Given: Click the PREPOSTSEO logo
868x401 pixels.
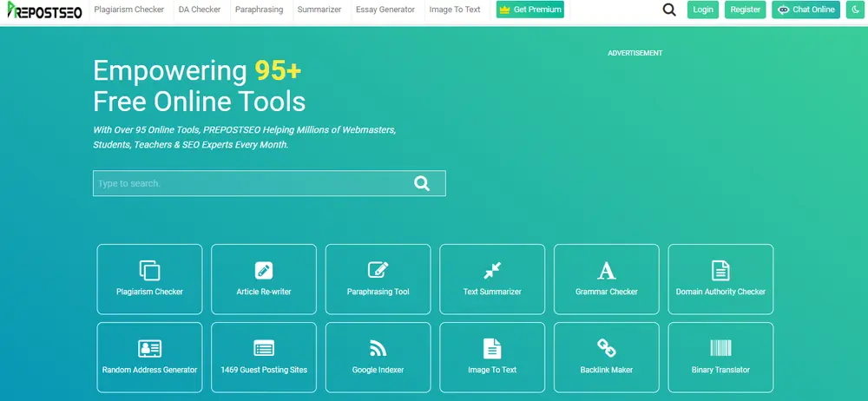Looking at the screenshot, I should point(43,10).
